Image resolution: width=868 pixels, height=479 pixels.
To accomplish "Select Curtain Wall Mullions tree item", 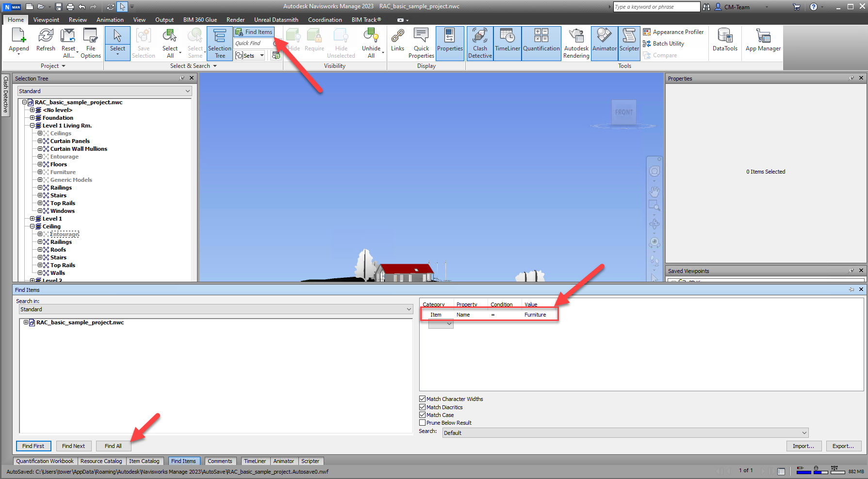I will click(79, 149).
